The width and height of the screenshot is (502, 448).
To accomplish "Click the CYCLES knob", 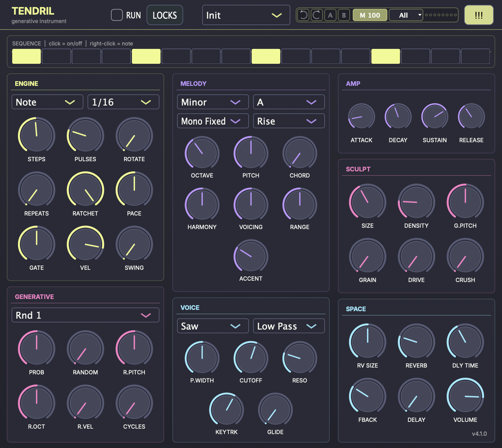I will tap(134, 403).
